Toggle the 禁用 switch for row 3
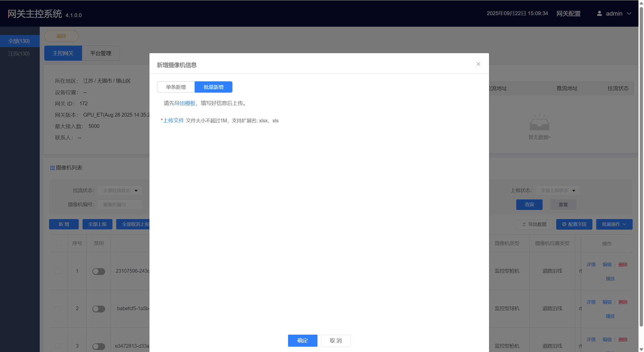The width and height of the screenshot is (644, 352). [99, 346]
